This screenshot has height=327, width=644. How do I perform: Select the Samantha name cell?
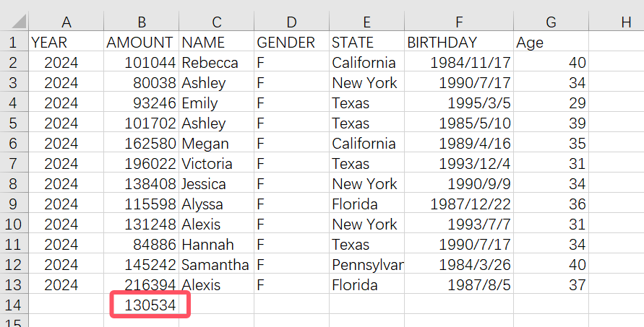coord(215,265)
